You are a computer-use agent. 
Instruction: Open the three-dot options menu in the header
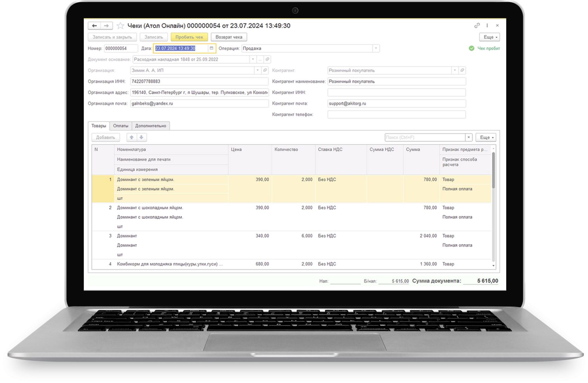click(487, 26)
